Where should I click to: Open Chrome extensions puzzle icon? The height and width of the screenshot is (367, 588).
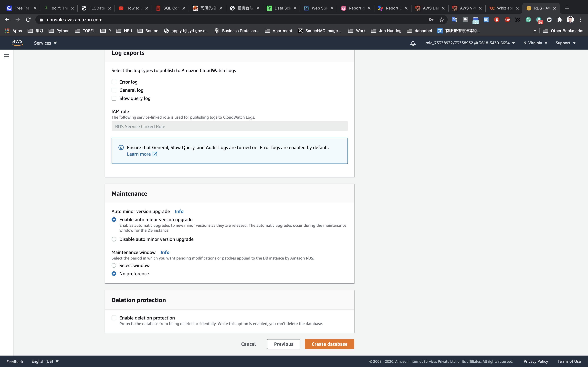[x=560, y=20]
